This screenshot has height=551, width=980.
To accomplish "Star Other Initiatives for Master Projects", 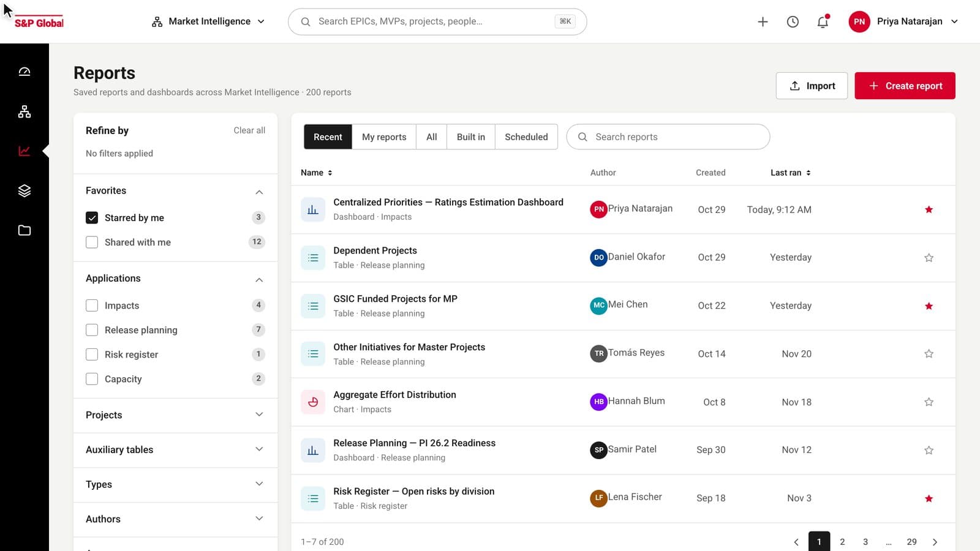I will coord(929,354).
